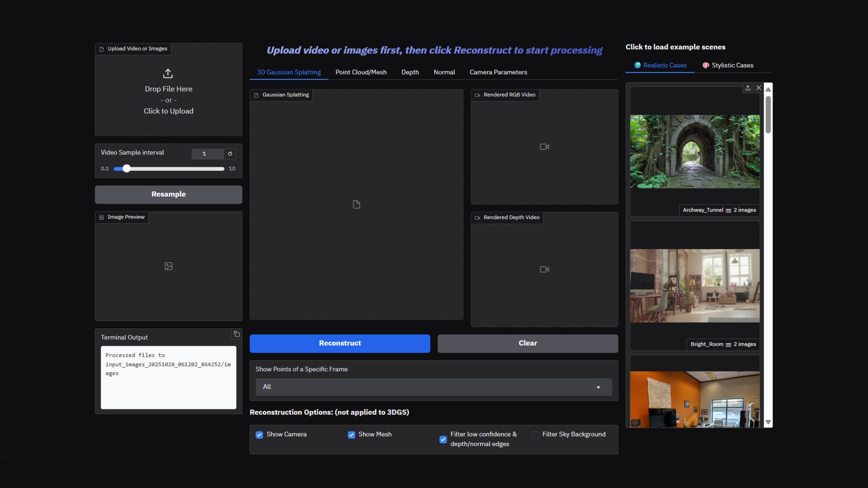868x488 pixels.
Task: Click the Resample button
Action: [x=168, y=194]
